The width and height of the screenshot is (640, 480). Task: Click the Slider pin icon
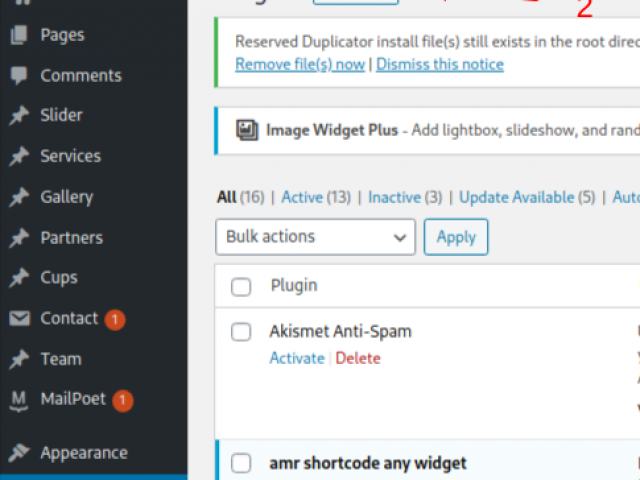pyautogui.click(x=19, y=116)
